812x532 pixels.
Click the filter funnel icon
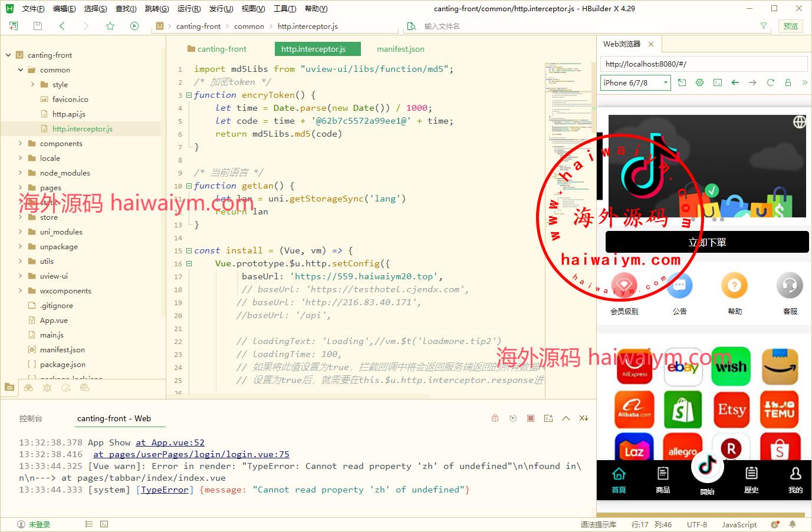(764, 26)
